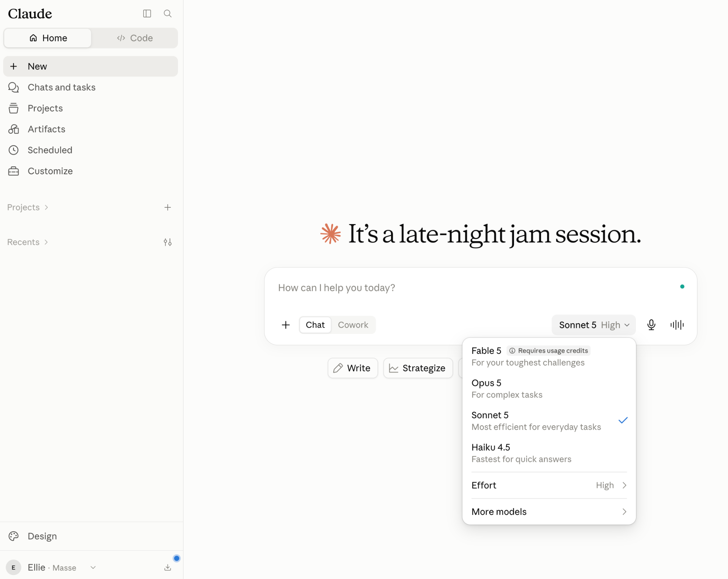The image size is (728, 579).
Task: Start voice mode waveform icon
Action: pos(677,325)
